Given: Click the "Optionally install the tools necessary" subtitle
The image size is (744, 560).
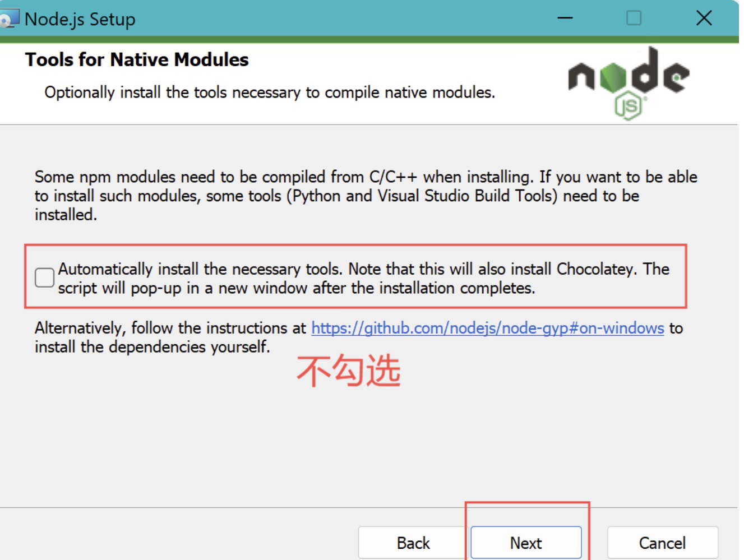Looking at the screenshot, I should tap(270, 92).
